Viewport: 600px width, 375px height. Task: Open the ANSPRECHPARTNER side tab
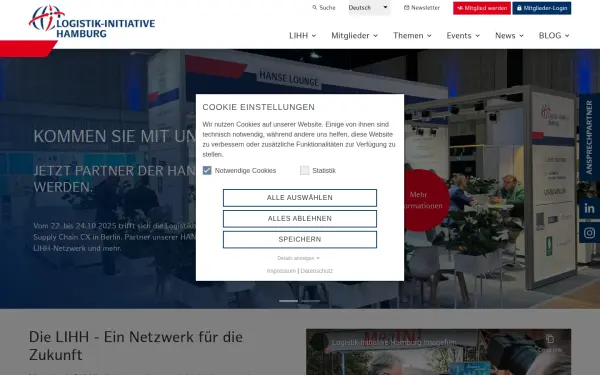(589, 137)
